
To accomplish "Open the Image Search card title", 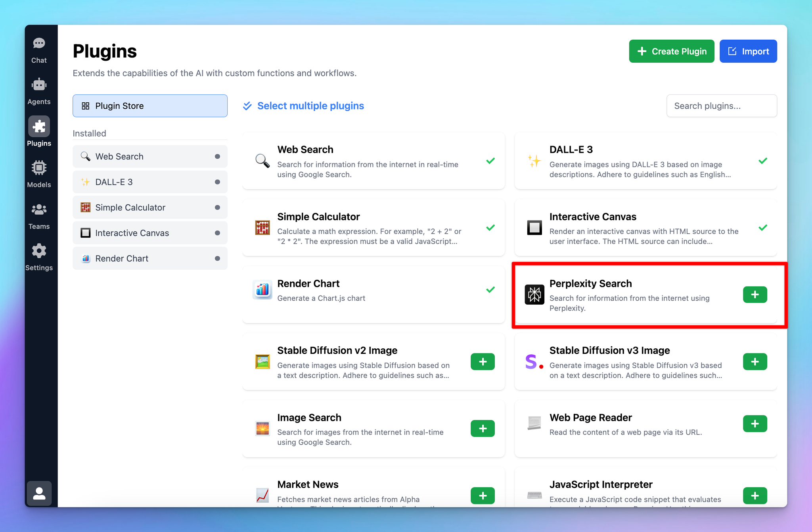I will click(x=309, y=418).
